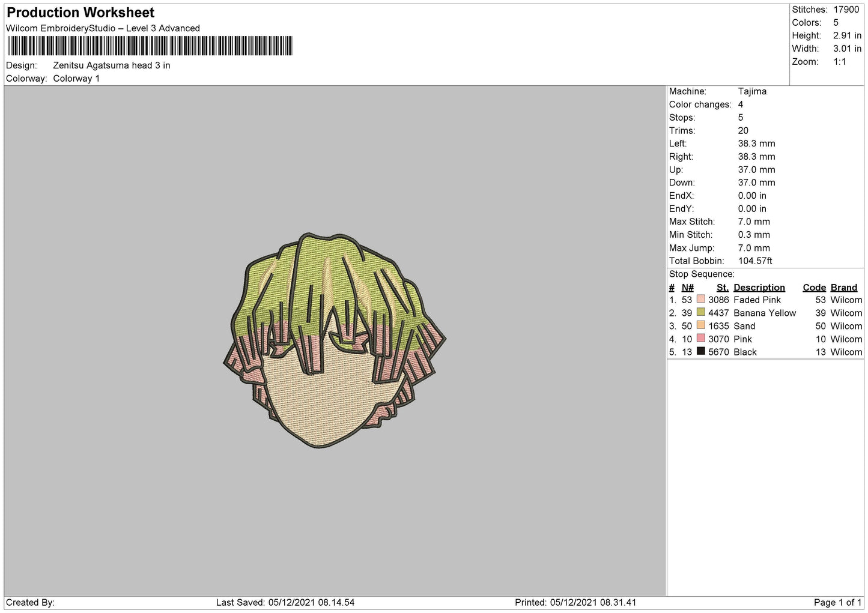868x613 pixels.
Task: Click the Left value '38.3 mm'
Action: click(756, 143)
